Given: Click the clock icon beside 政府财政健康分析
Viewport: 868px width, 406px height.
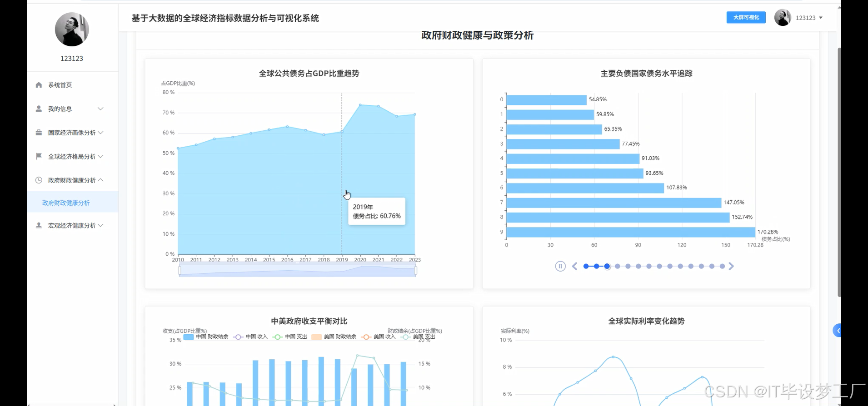Looking at the screenshot, I should coord(39,180).
